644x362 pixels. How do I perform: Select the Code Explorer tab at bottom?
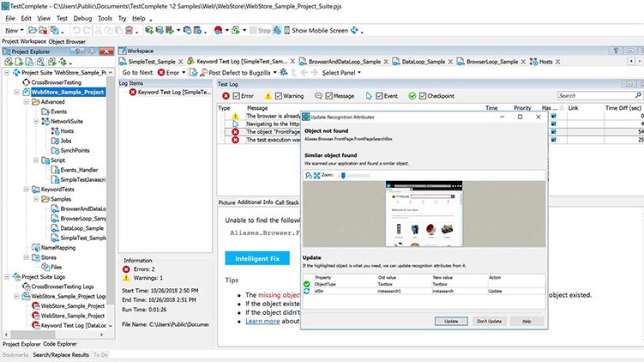(60, 344)
